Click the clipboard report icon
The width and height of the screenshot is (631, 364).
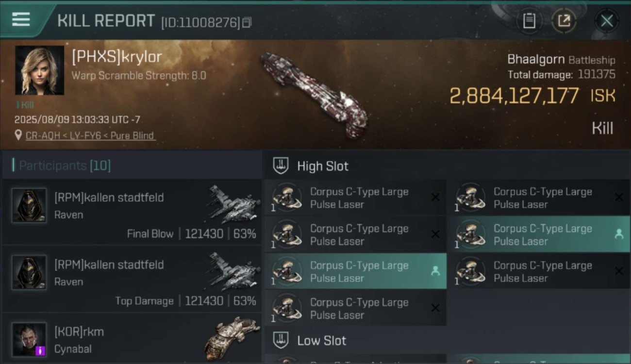[x=529, y=21]
